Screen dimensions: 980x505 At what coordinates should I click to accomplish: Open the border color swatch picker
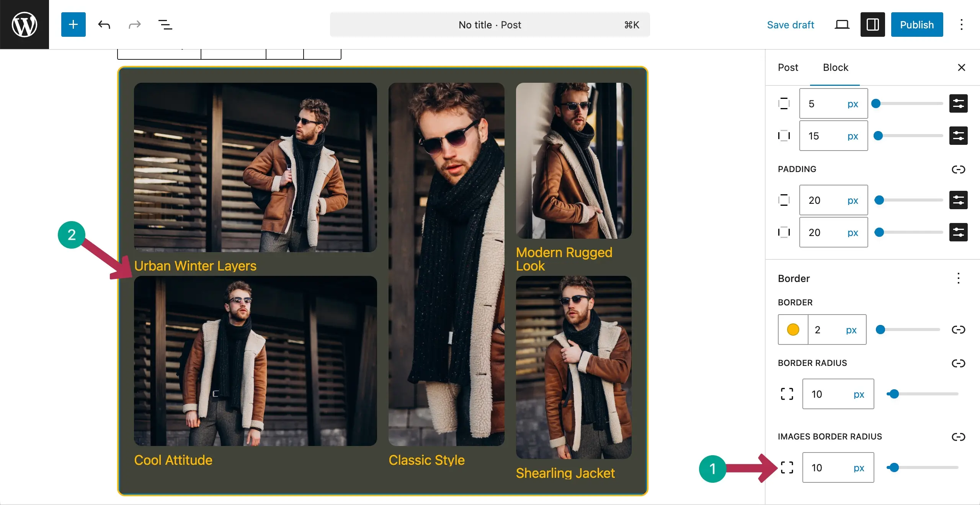(793, 330)
